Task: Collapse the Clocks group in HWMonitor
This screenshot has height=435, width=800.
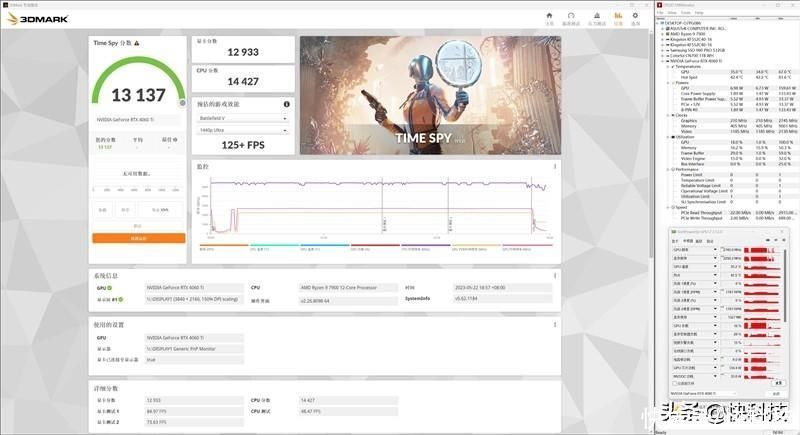Action: click(x=668, y=115)
